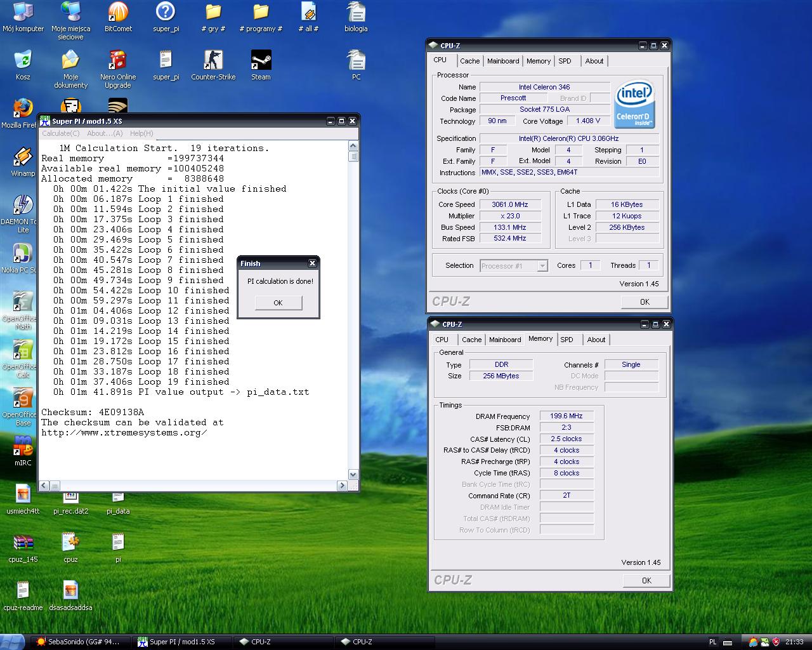This screenshot has height=650, width=812.
Task: Launch the Counter-Strike shortcut
Action: click(213, 65)
